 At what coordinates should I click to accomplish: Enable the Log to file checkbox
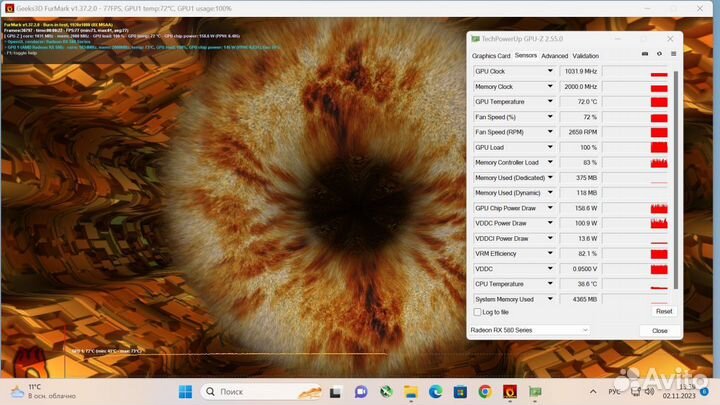click(x=477, y=312)
